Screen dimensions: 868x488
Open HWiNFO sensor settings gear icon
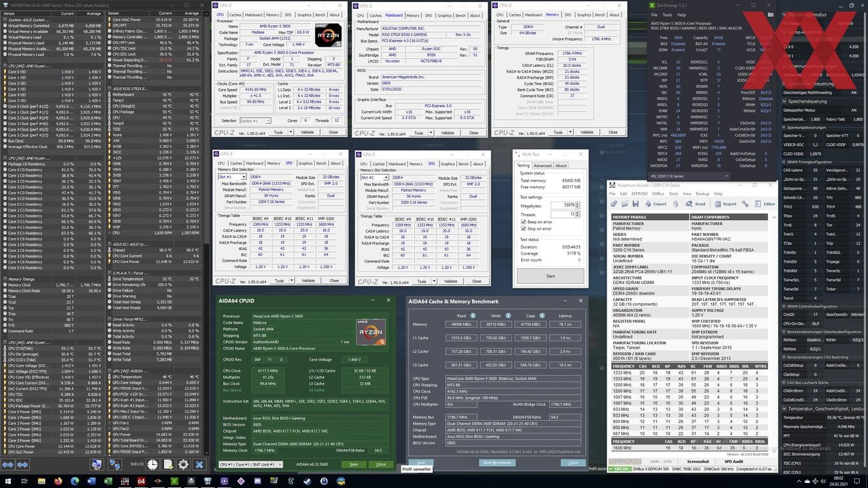[x=183, y=464]
